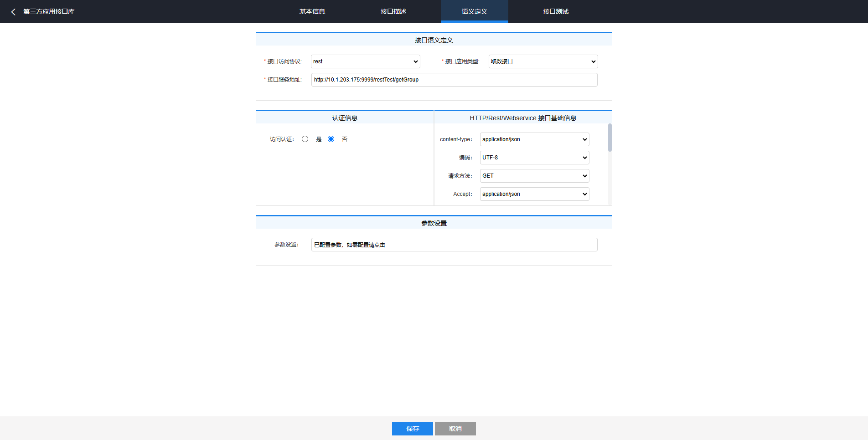The image size is (868, 440).
Task: Switch to the 接口描述 tab
Action: point(393,11)
